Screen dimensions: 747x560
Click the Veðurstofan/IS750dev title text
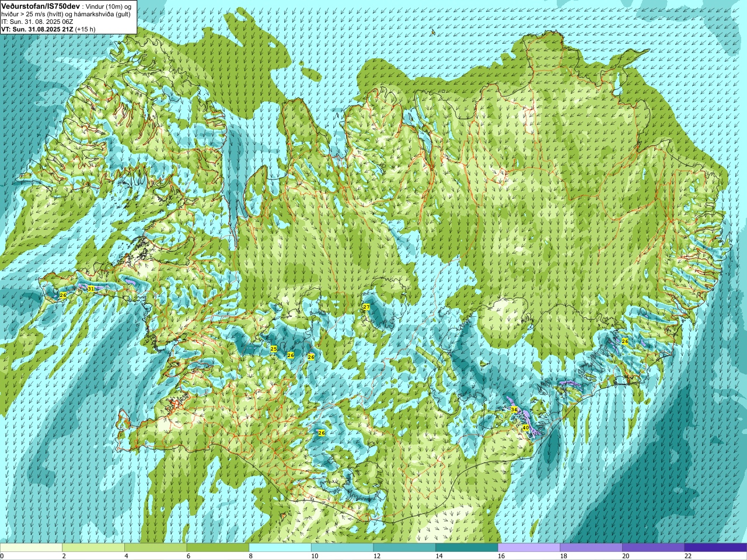(x=40, y=6)
